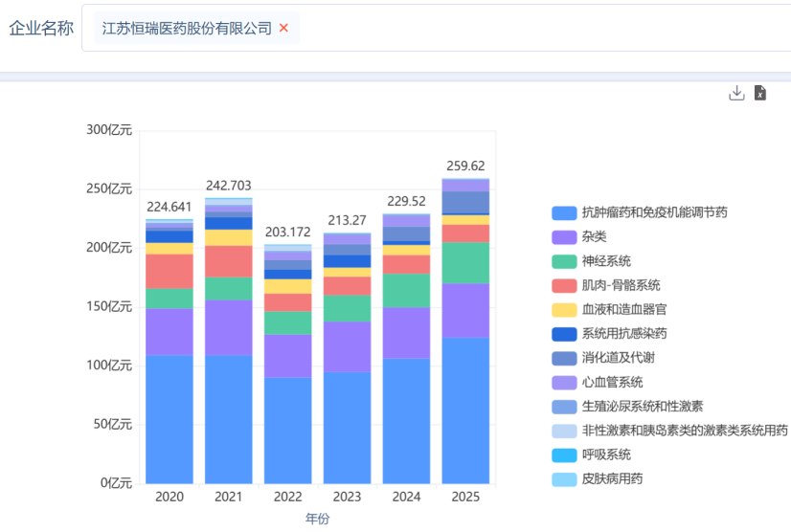Viewport: 791px width, 532px height.
Task: Click the 企业名称 input field
Action: click(437, 28)
